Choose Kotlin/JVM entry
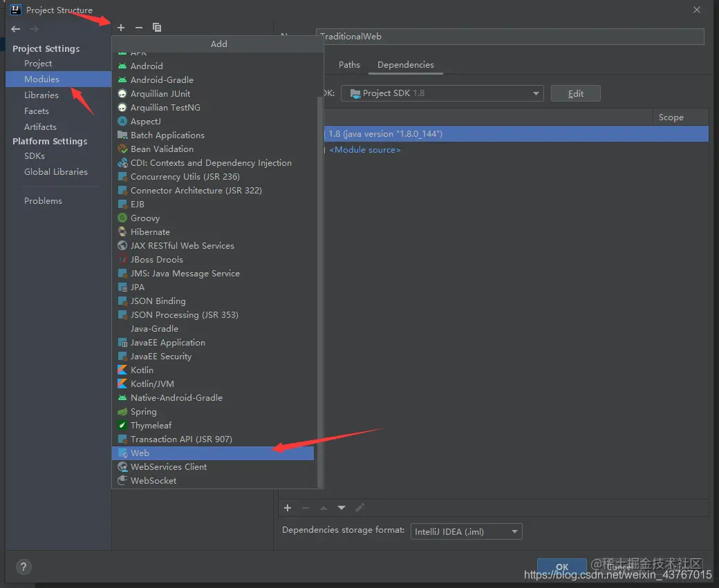This screenshot has width=719, height=588. (213, 384)
